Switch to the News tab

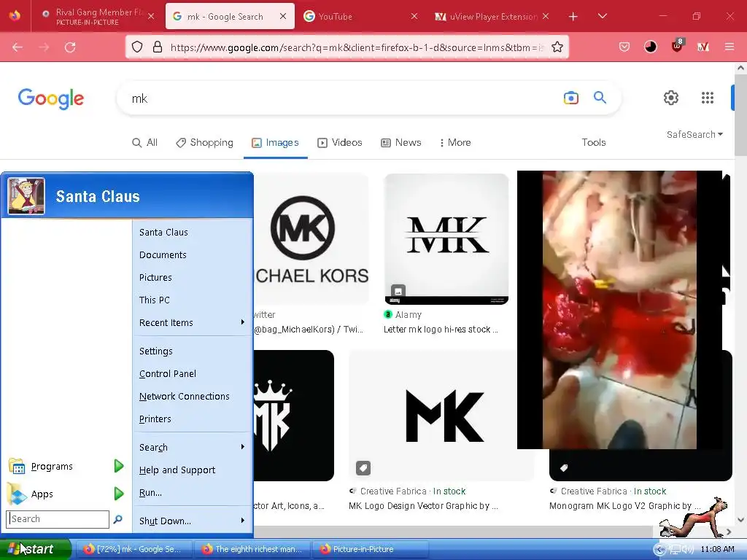coord(401,142)
